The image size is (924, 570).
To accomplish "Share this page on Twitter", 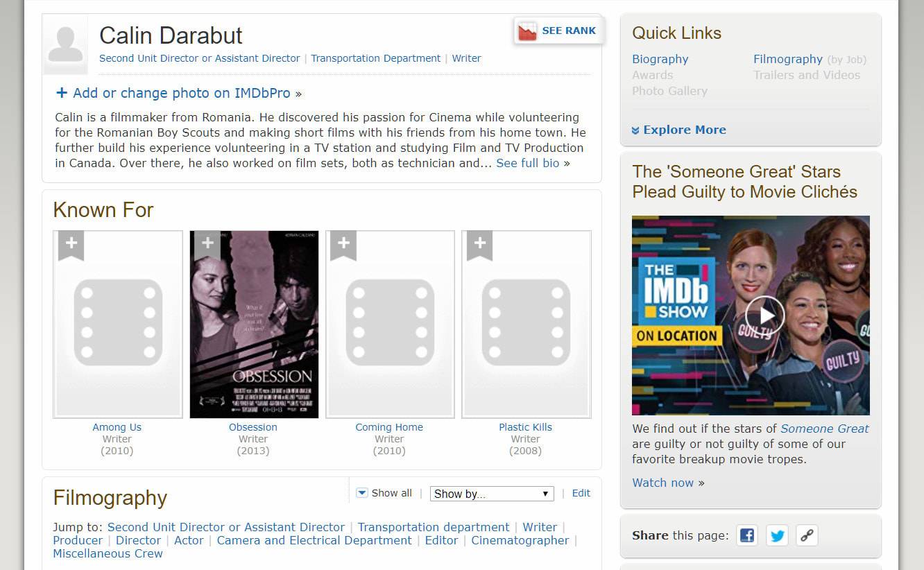I will pyautogui.click(x=777, y=535).
